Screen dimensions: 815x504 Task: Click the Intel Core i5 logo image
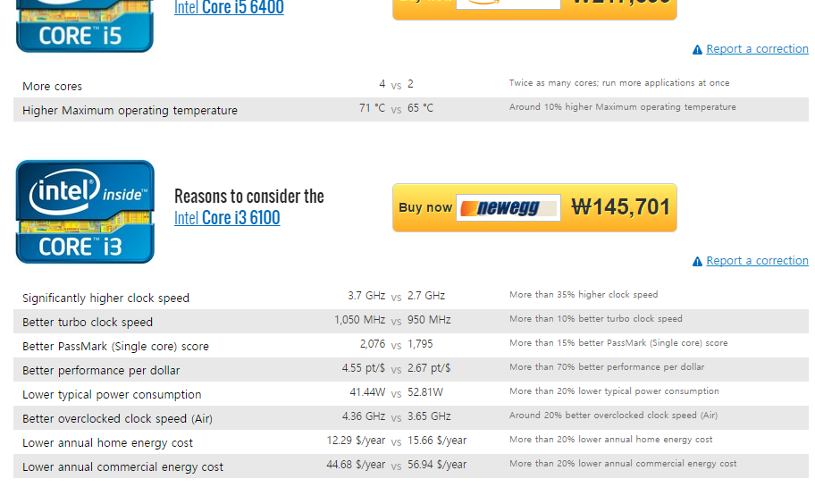85,26
